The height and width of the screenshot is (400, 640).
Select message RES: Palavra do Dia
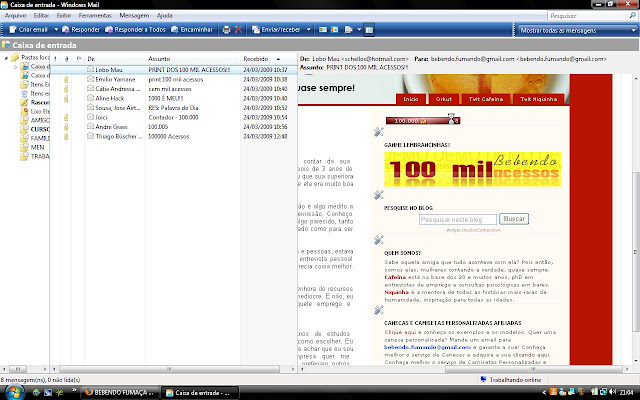[174, 107]
